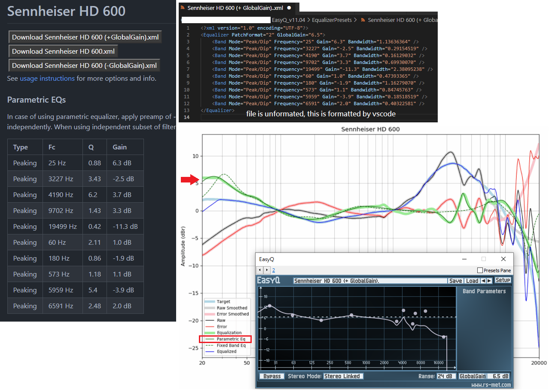Open EasyQ_v11.04 breadcrumb folder
The image size is (549, 392).
click(288, 20)
